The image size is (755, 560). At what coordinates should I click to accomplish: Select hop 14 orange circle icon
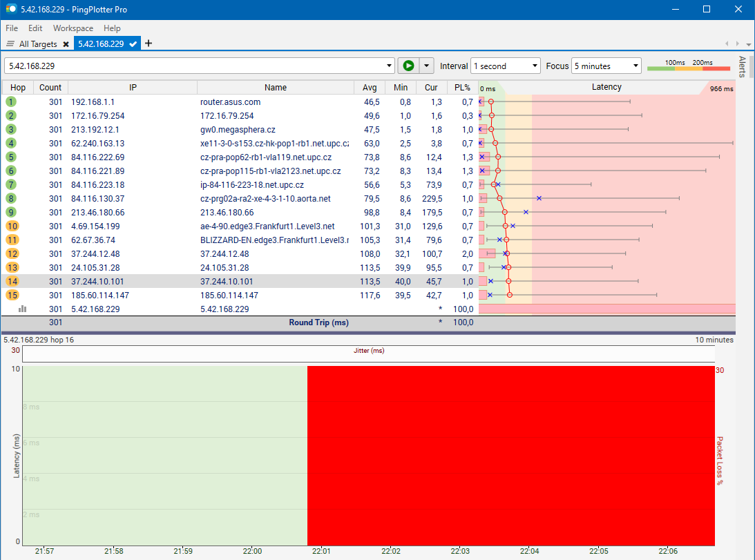pyautogui.click(x=12, y=281)
